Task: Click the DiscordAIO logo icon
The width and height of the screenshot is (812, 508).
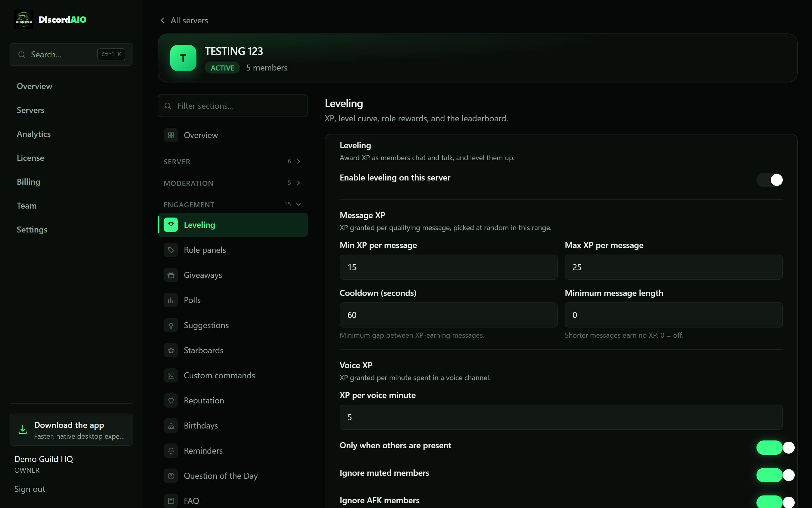Action: pos(24,19)
